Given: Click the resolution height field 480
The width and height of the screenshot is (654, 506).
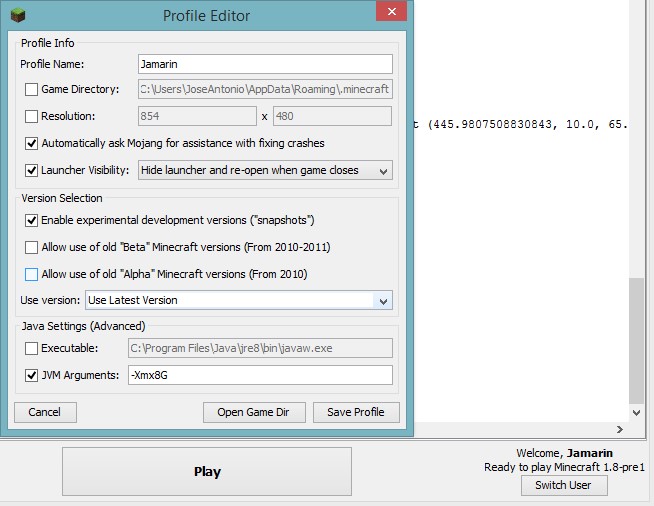Looking at the screenshot, I should click(332, 116).
